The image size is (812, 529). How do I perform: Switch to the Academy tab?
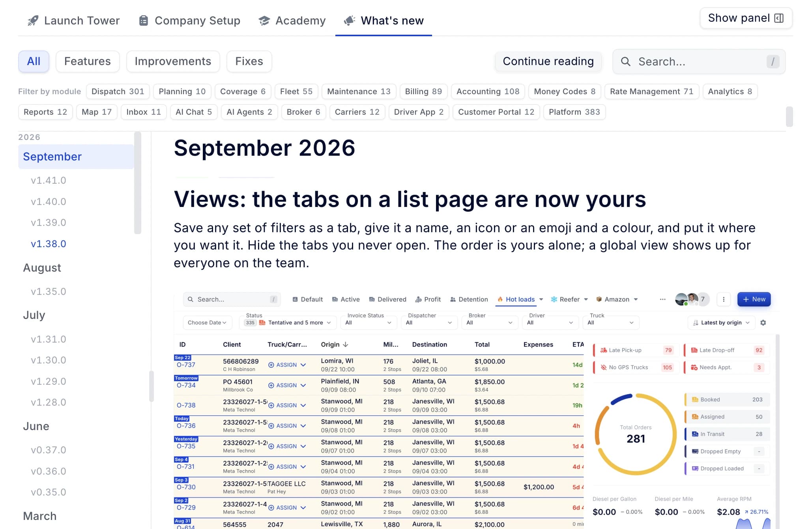292,20
